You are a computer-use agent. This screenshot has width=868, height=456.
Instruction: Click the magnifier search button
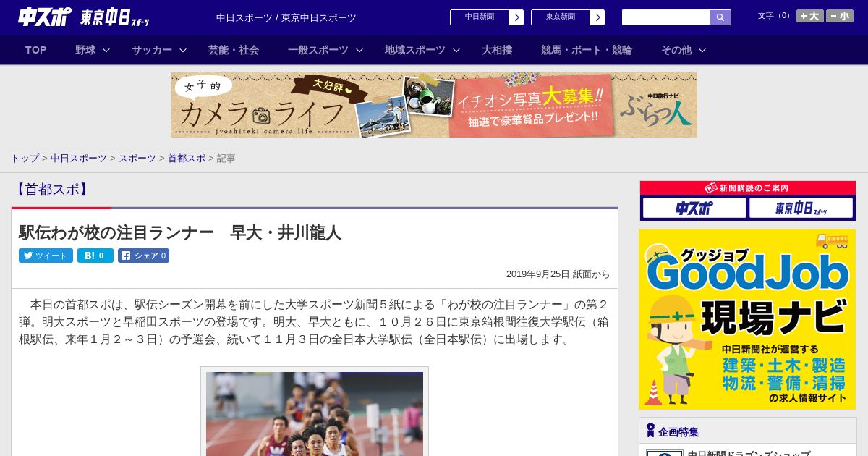point(720,17)
